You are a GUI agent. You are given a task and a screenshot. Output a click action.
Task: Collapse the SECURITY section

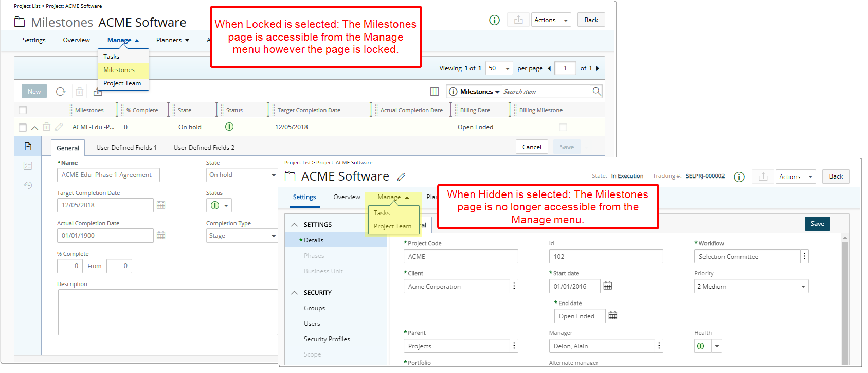(295, 293)
